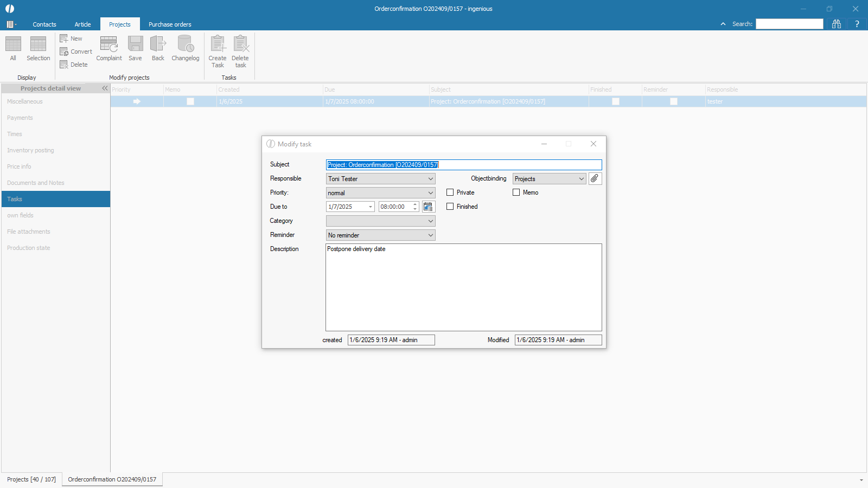868x488 pixels.
Task: Open the calendar icon next to due time
Action: tap(428, 207)
